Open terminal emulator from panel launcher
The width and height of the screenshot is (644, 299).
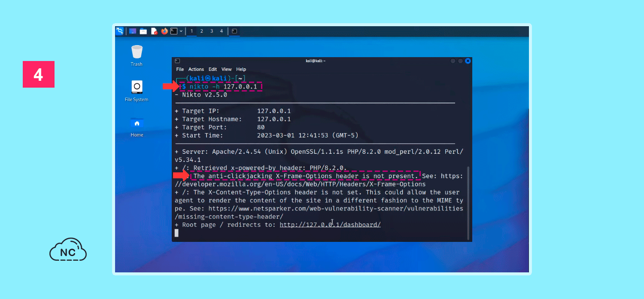point(174,31)
